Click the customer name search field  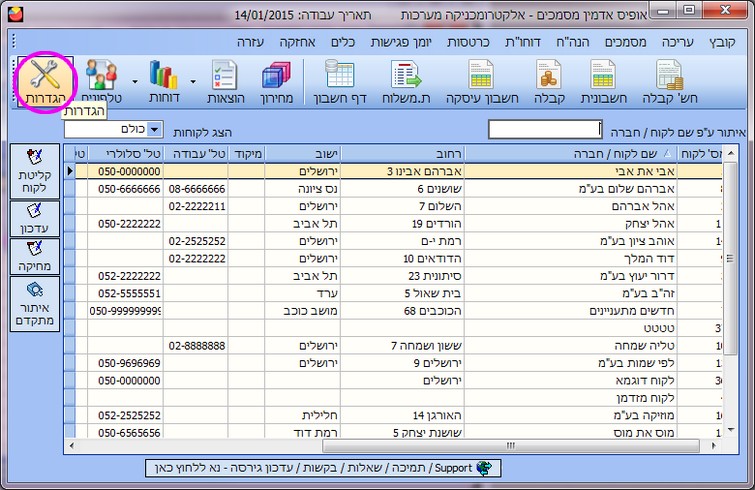545,129
